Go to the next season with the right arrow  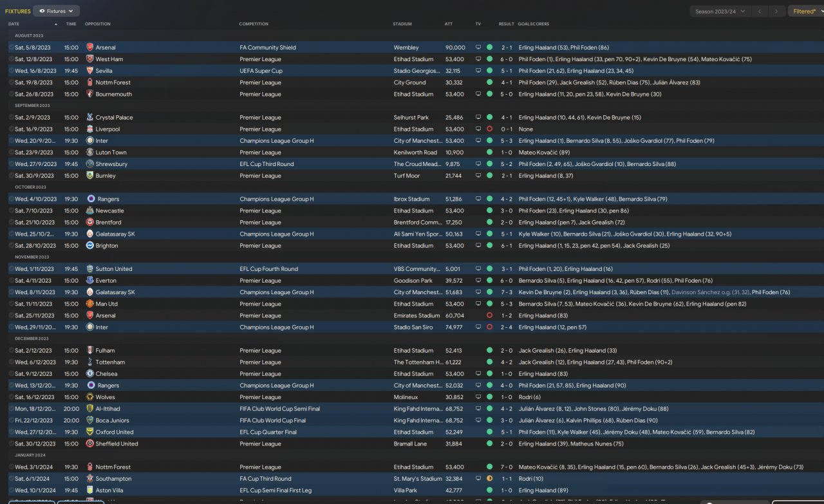point(778,11)
